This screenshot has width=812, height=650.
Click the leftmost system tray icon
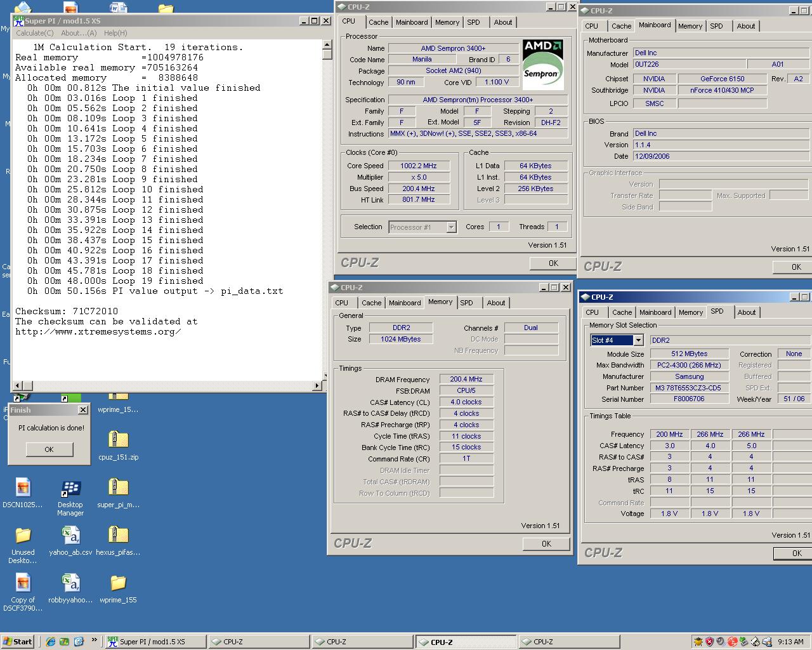[698, 642]
